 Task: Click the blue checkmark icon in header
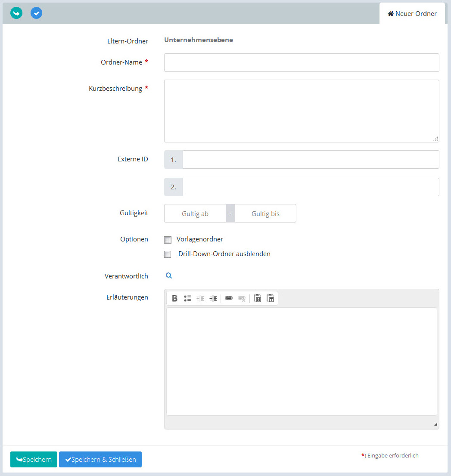tap(37, 13)
